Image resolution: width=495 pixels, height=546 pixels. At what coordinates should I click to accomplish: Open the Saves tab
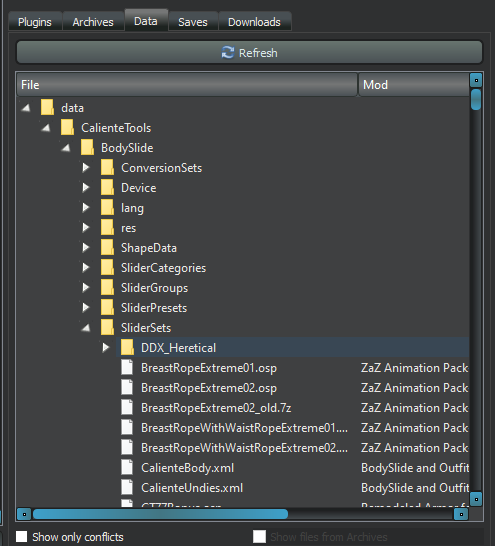point(193,22)
